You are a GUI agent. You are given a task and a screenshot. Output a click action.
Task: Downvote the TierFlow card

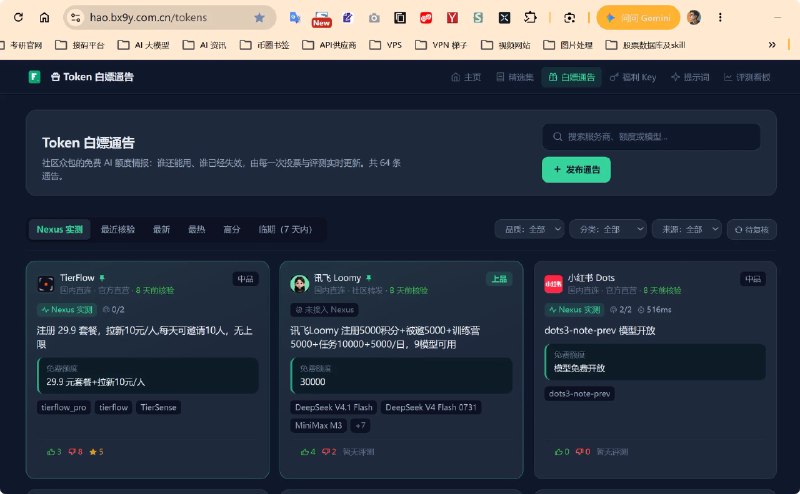pos(75,452)
